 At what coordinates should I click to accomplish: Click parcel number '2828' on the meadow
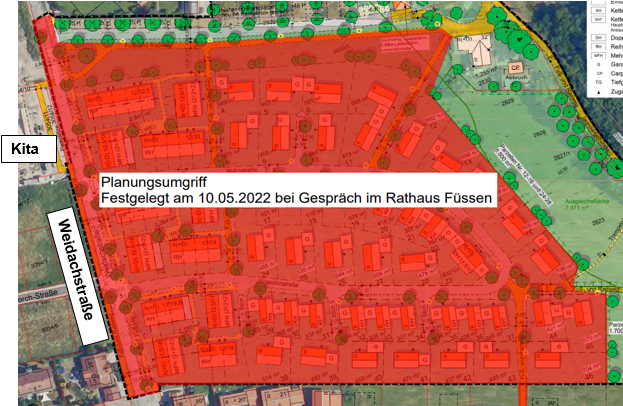click(x=540, y=133)
